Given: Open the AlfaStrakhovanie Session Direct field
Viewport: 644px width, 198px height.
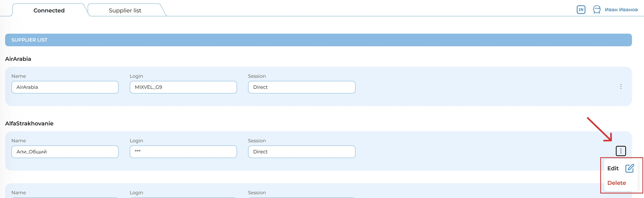Looking at the screenshot, I should [301, 152].
